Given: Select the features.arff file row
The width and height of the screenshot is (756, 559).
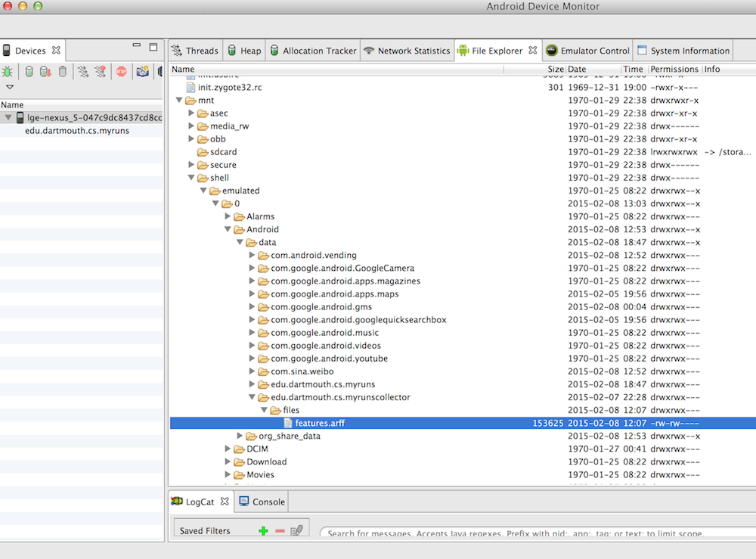Looking at the screenshot, I should tap(463, 423).
